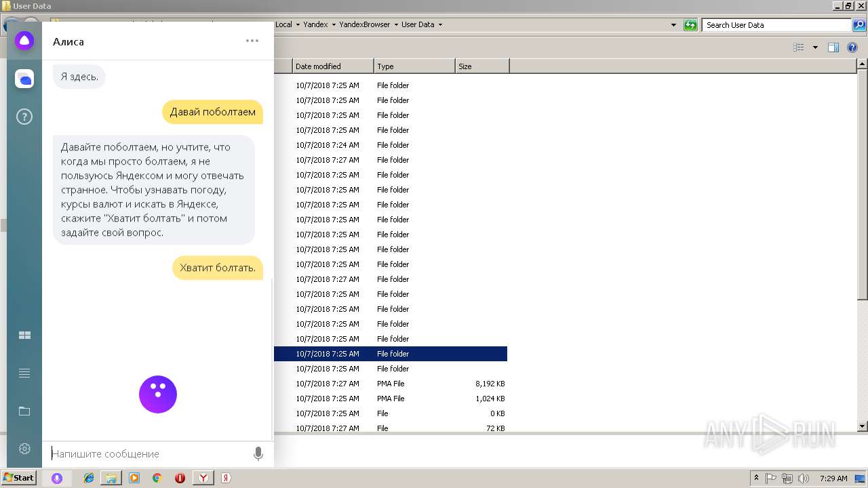This screenshot has width=868, height=488.
Task: Click the 'Хватит болтать.' message bubble
Action: click(217, 268)
